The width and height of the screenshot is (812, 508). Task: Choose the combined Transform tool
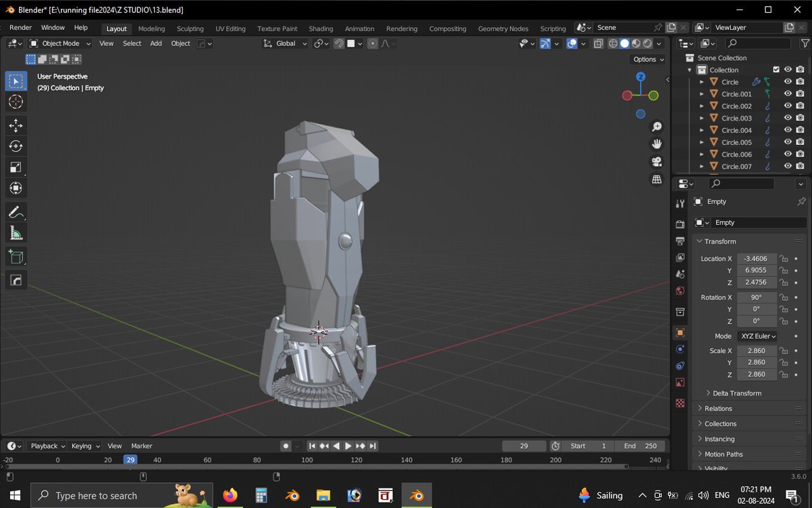[x=16, y=188]
